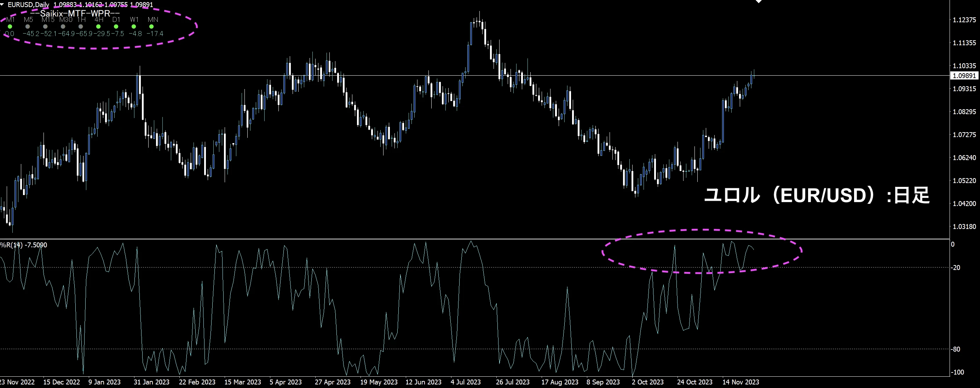Click the green 4H indicator dot
980x388 pixels.
click(99, 27)
